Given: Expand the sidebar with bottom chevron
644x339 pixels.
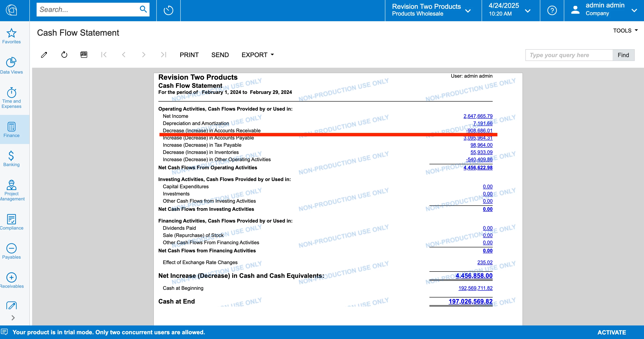Looking at the screenshot, I should 13,318.
